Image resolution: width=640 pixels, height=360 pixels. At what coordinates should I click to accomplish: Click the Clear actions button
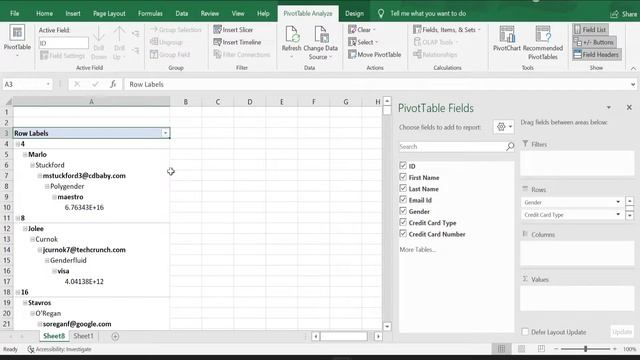tap(362, 30)
